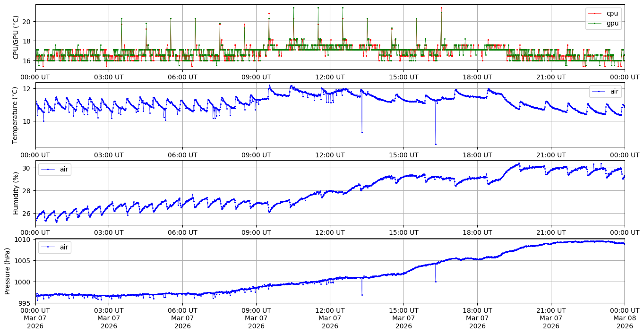Image resolution: width=644 pixels, height=334 pixels.
Task: Click the 30 tick on humidity axis
Action: pos(27,168)
